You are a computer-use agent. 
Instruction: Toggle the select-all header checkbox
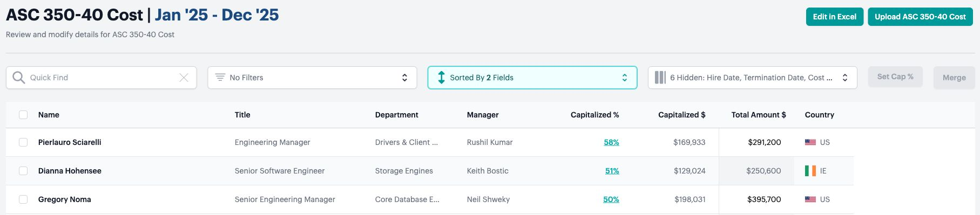tap(23, 115)
